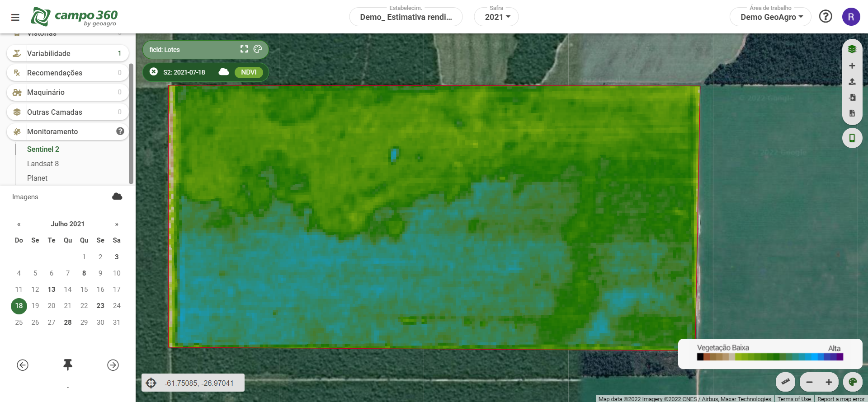Open the Safra 2021 dropdown
Image resolution: width=868 pixels, height=402 pixels.
[496, 17]
